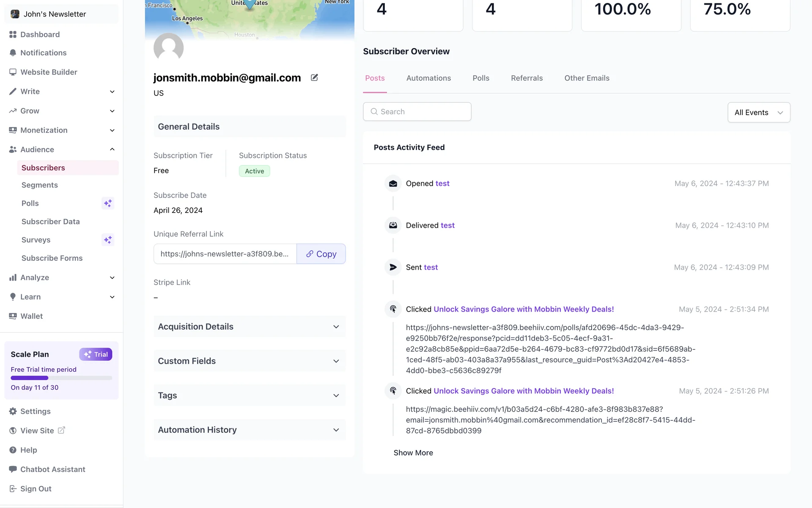
Task: Expand the Acquisition Details section
Action: click(x=336, y=327)
